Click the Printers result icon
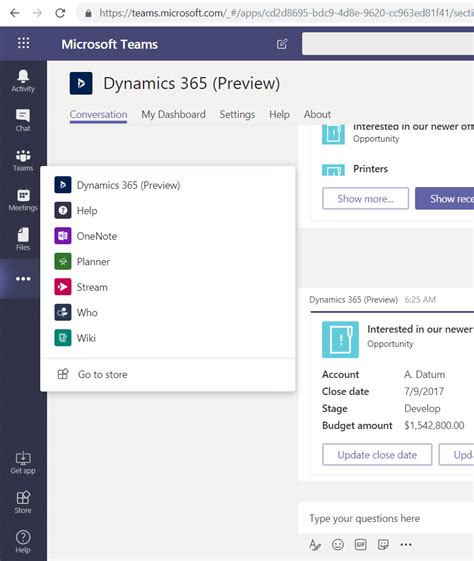Viewport: 474px width, 561px height. 333,170
